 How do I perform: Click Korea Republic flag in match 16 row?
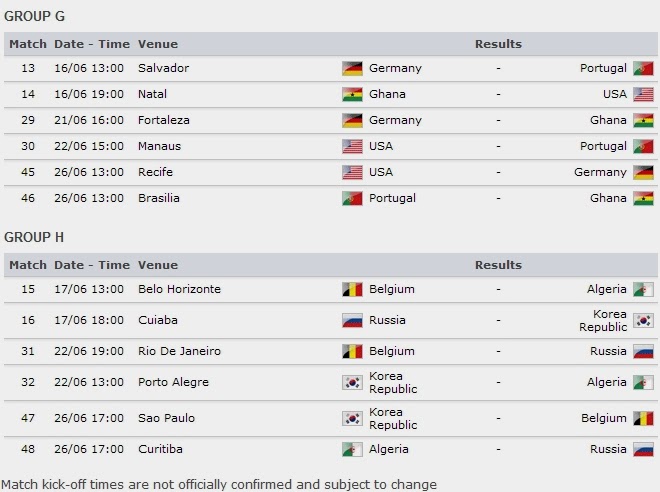(x=643, y=321)
